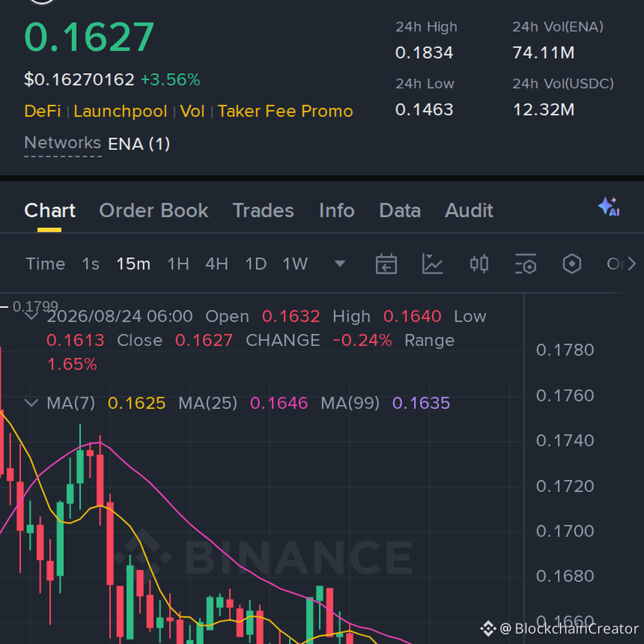Tap the large 0.1627 price
This screenshot has width=644, height=644.
tap(89, 37)
